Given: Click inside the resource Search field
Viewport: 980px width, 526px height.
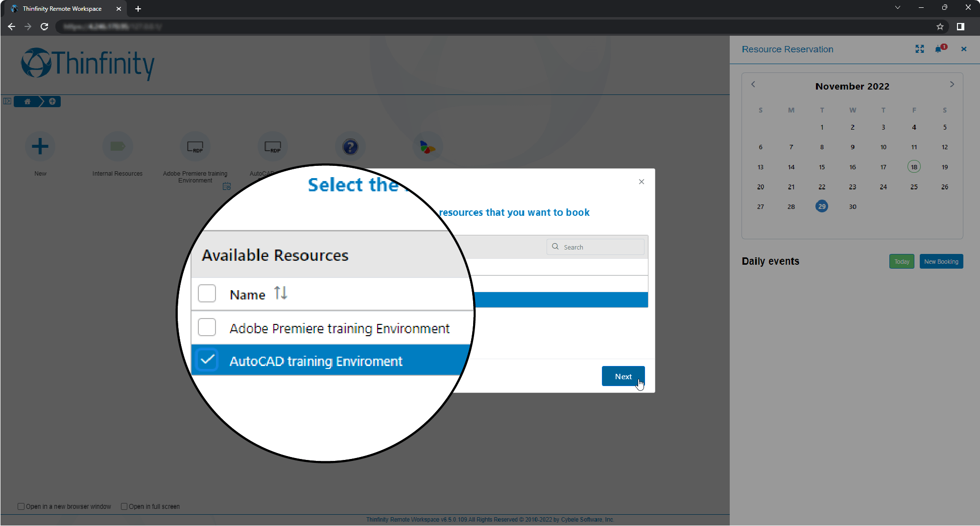Looking at the screenshot, I should point(595,247).
